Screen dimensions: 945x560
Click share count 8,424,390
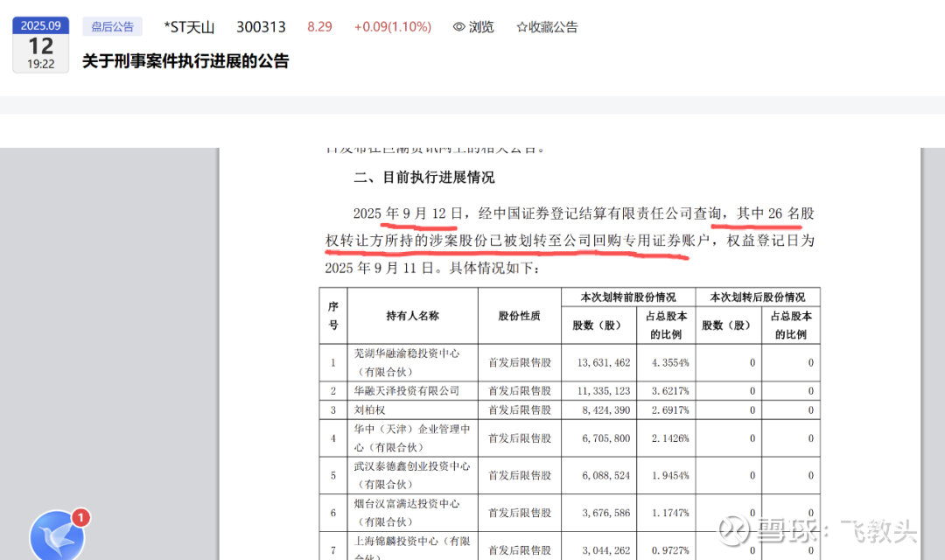coord(605,410)
